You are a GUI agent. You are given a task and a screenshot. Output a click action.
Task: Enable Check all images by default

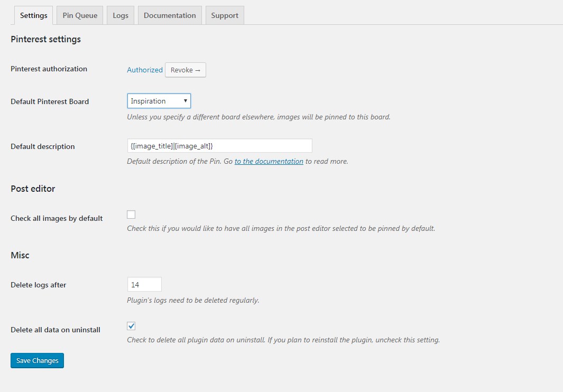[131, 214]
